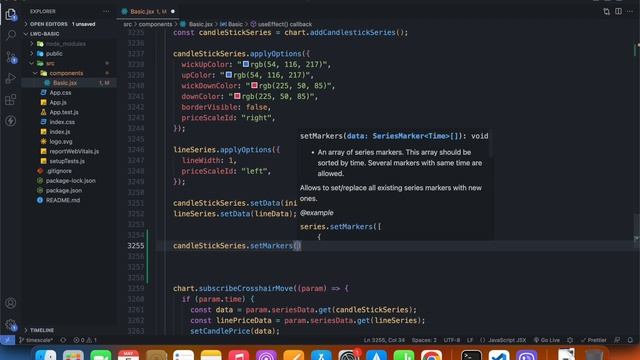
Task: Open Explorer more actions ellipsis
Action: click(106, 11)
